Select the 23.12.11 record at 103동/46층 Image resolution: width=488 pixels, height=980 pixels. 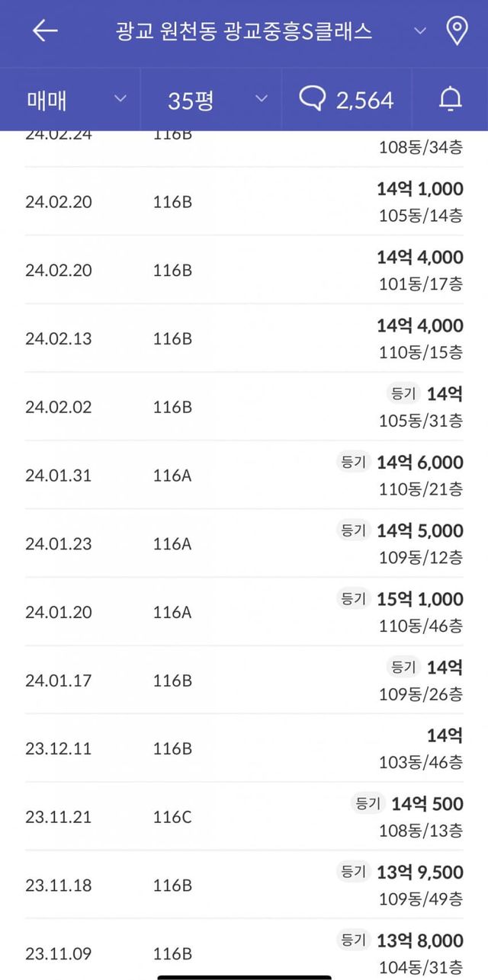pyautogui.click(x=244, y=748)
